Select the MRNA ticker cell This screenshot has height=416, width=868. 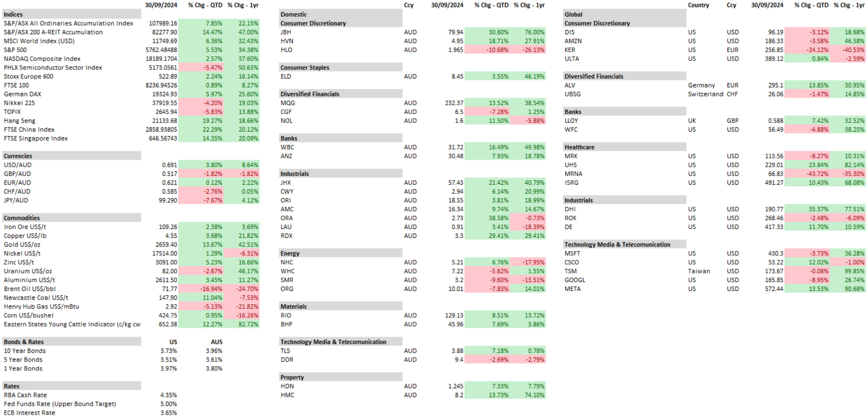573,174
